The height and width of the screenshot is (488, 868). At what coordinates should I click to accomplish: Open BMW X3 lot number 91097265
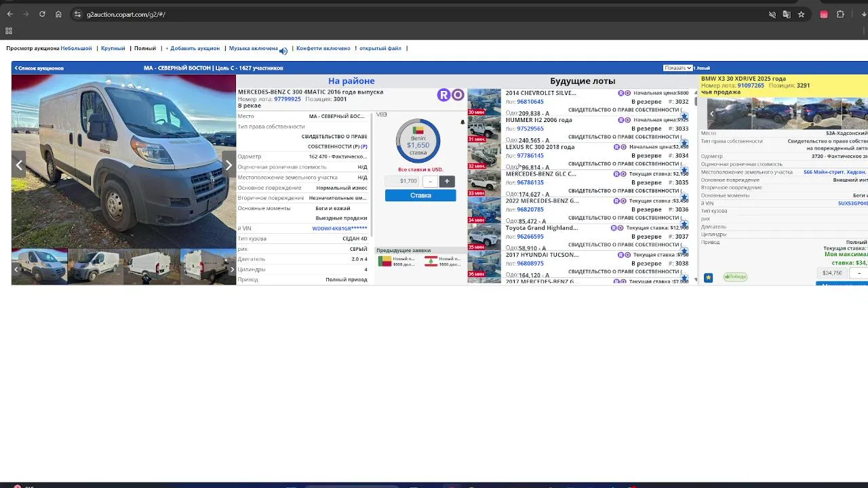(751, 85)
